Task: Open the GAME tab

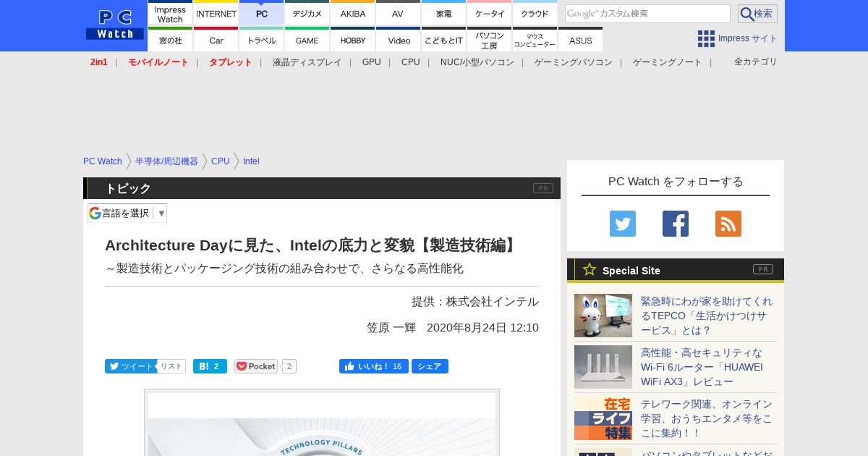Action: coord(307,39)
